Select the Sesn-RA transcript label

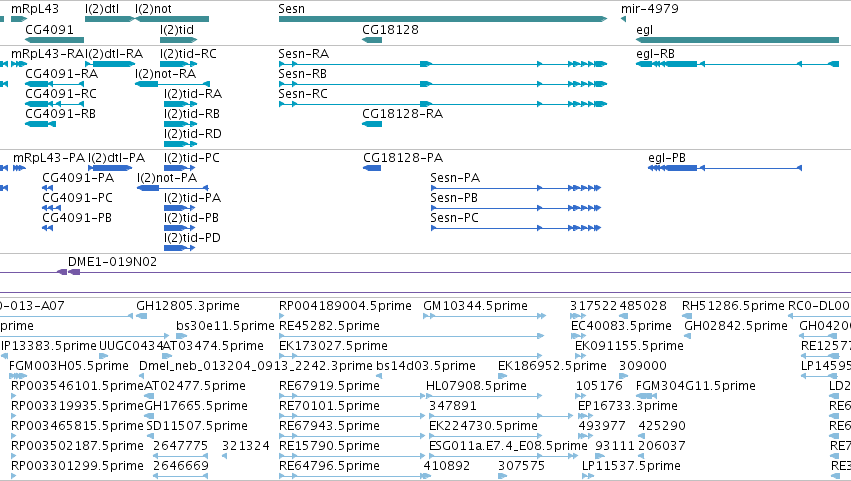(x=303, y=54)
